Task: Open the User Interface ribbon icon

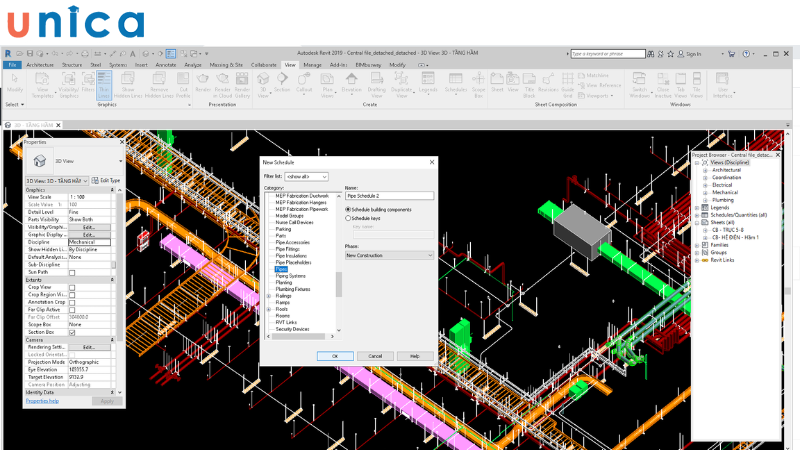Action: 724,84
